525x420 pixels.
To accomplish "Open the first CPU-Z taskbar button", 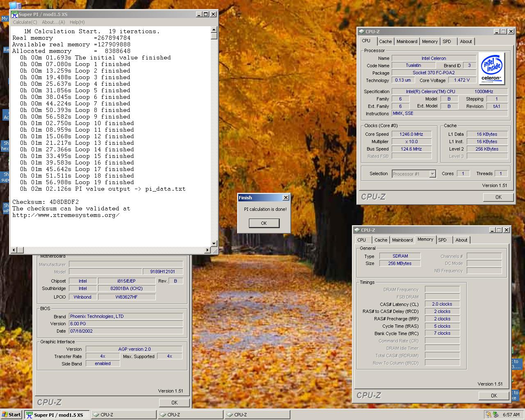I will (123, 415).
